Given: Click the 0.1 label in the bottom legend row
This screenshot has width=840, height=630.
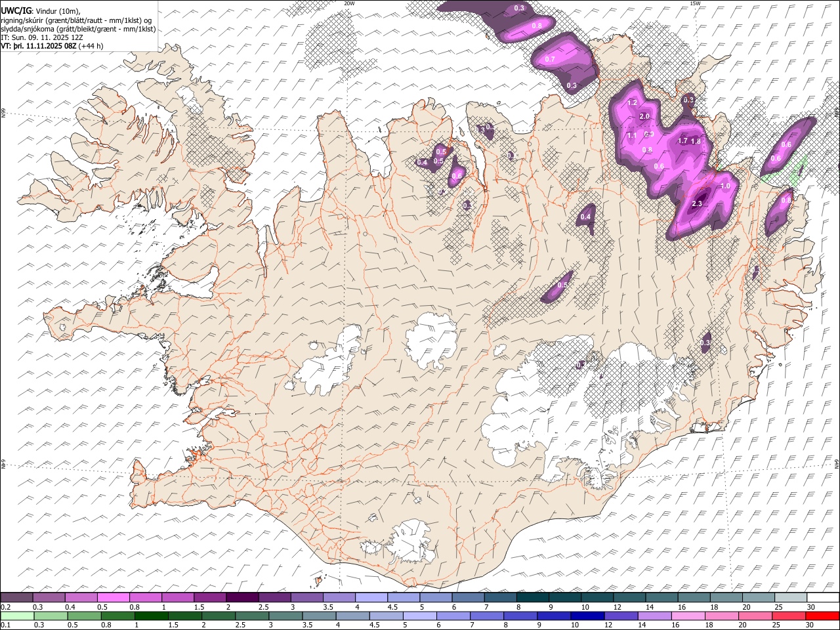Looking at the screenshot, I should (x=4, y=625).
